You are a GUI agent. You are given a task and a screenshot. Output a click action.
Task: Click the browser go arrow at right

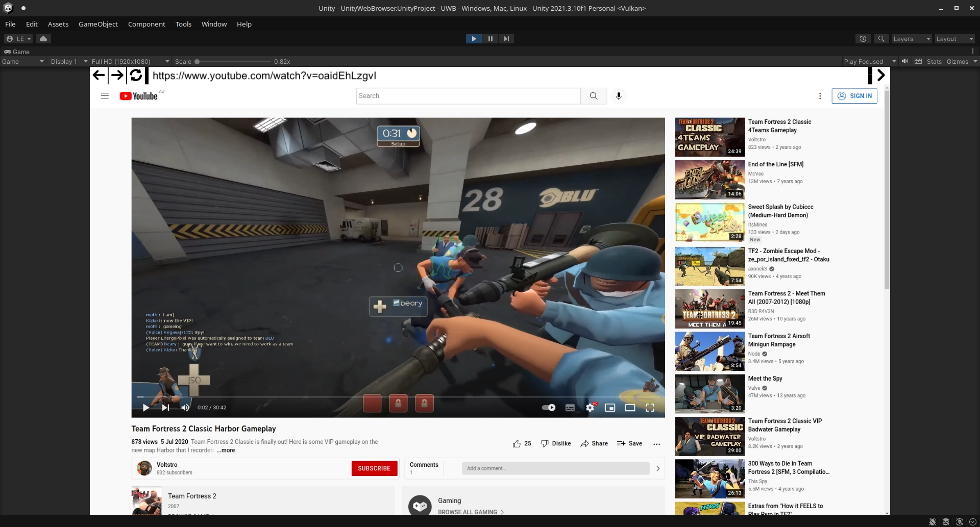coord(881,76)
